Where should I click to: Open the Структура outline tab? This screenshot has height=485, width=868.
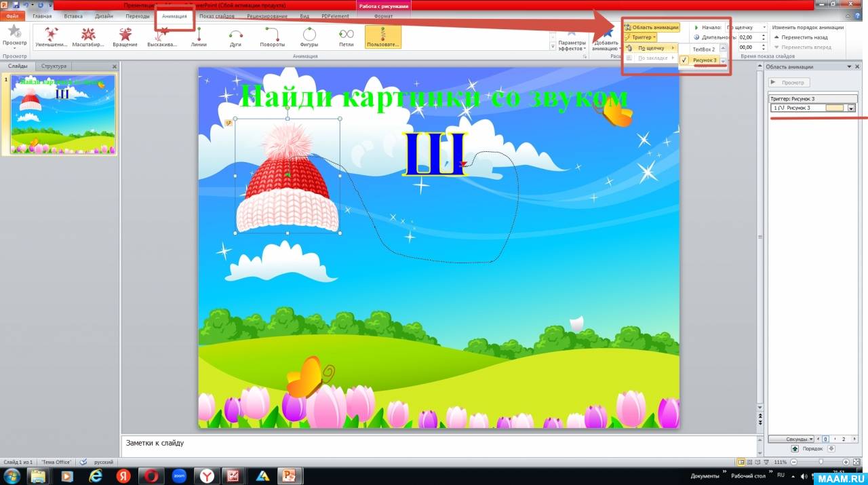[x=54, y=66]
